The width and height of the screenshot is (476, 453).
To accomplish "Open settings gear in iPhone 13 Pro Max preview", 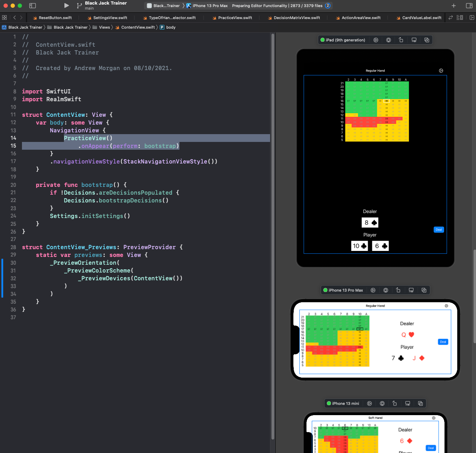I will click(x=446, y=306).
